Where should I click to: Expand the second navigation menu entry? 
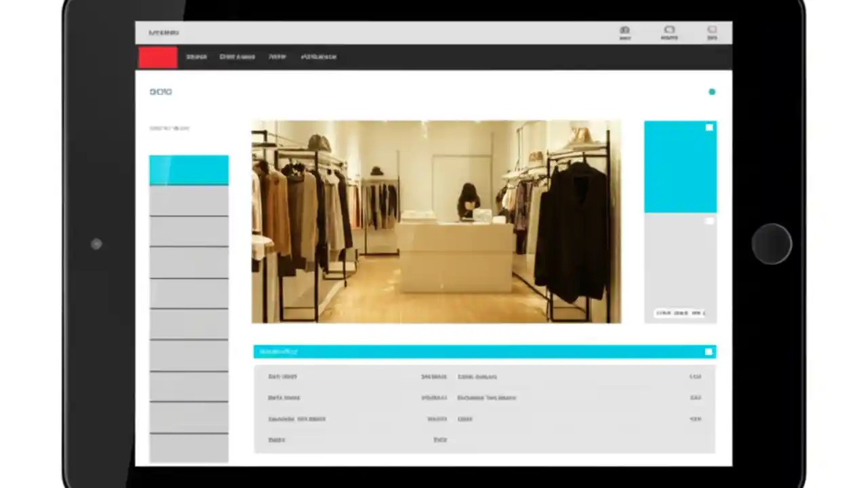pyautogui.click(x=237, y=56)
